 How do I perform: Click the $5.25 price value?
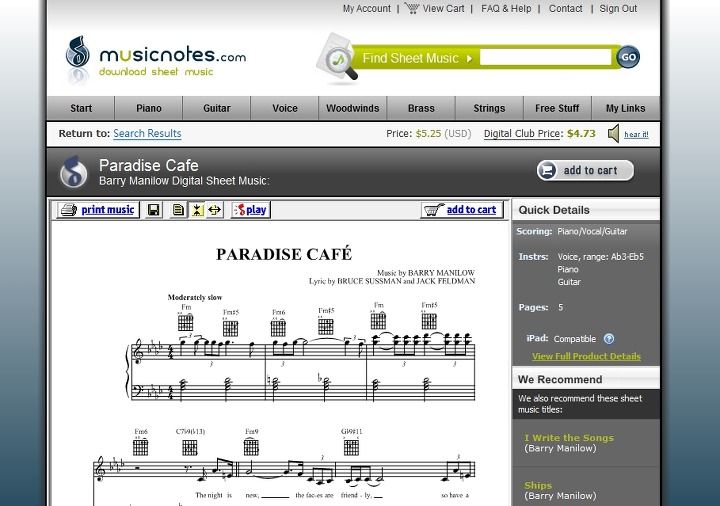(x=428, y=134)
